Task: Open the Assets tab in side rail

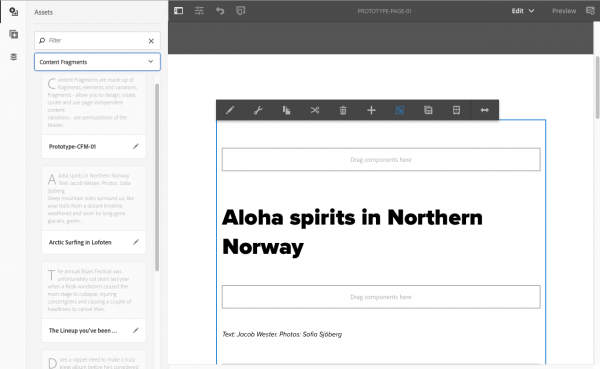Action: click(x=13, y=12)
